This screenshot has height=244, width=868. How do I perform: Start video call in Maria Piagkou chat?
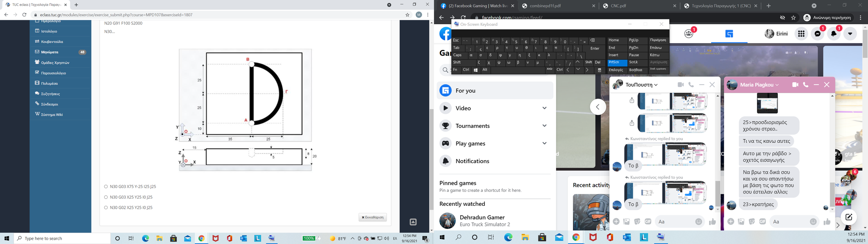[795, 85]
